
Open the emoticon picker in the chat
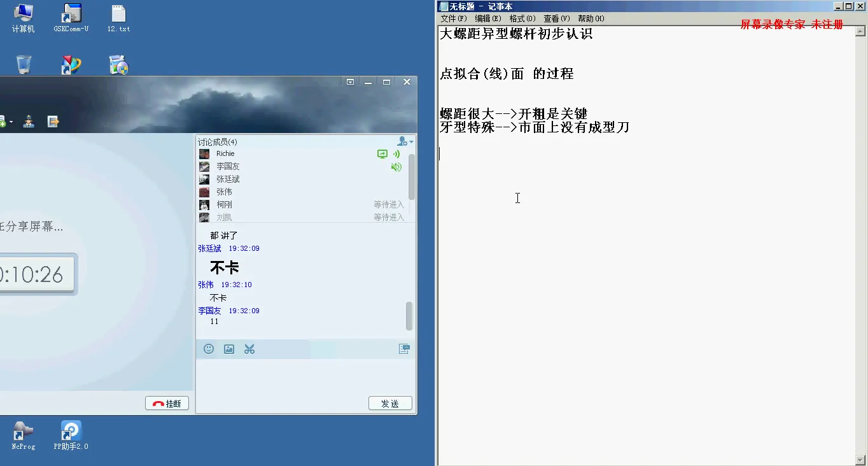209,348
